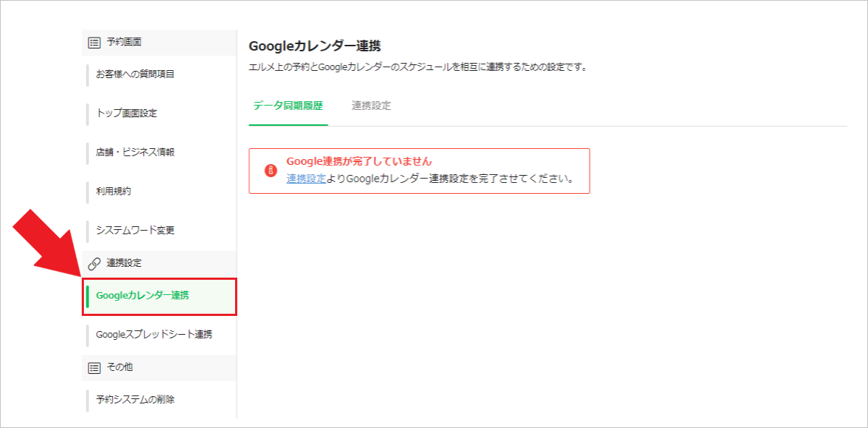The height and width of the screenshot is (428, 868).
Task: Switch to the 連携設定 tab
Action: coord(371,106)
